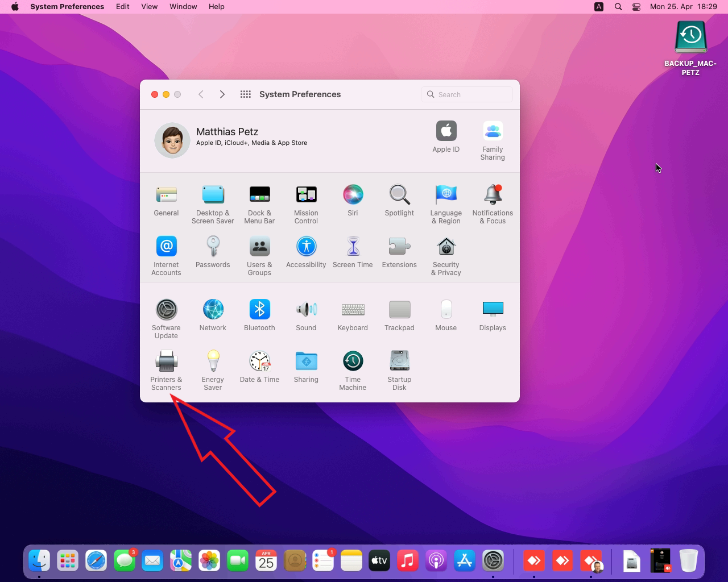Open Photos from the Dock
Viewport: 728px width, 582px height.
[209, 561]
